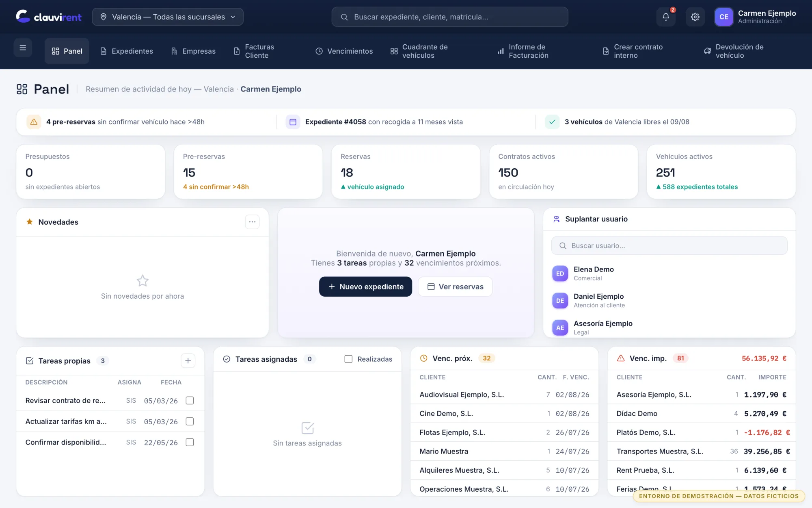Focus the Buscar usuario field

point(669,246)
